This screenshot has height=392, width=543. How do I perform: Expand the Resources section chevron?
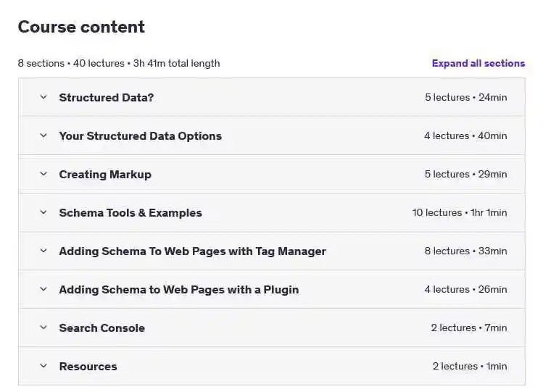[43, 366]
